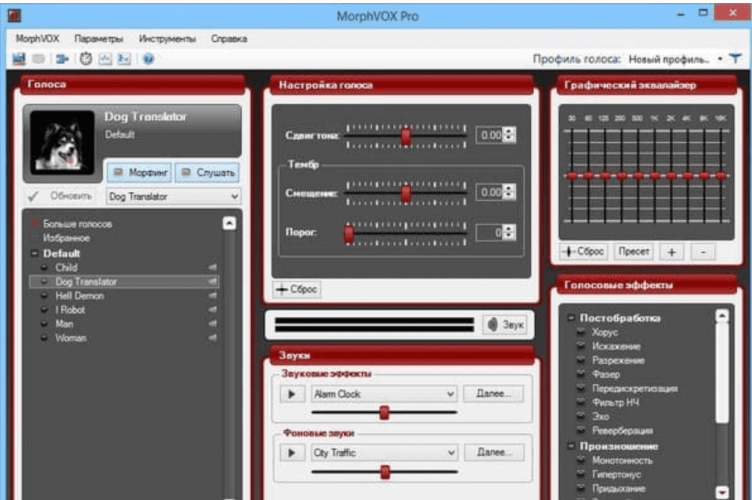Select the Hell Demon voice
Screen dimensions: 752x500
coord(79,296)
